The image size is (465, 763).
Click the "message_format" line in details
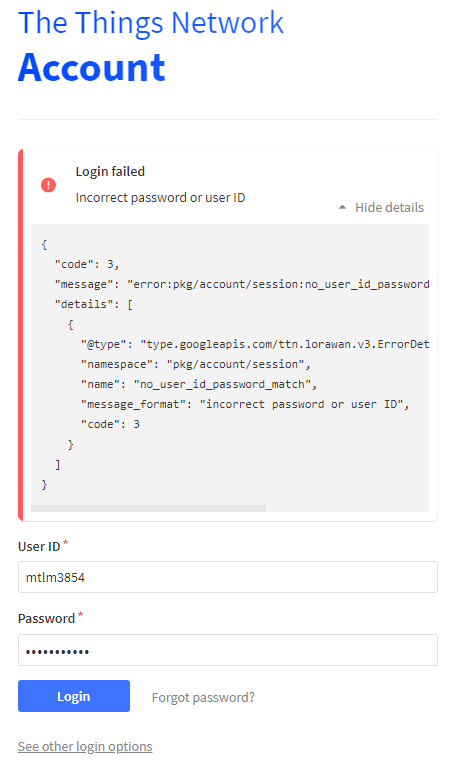[x=245, y=404]
